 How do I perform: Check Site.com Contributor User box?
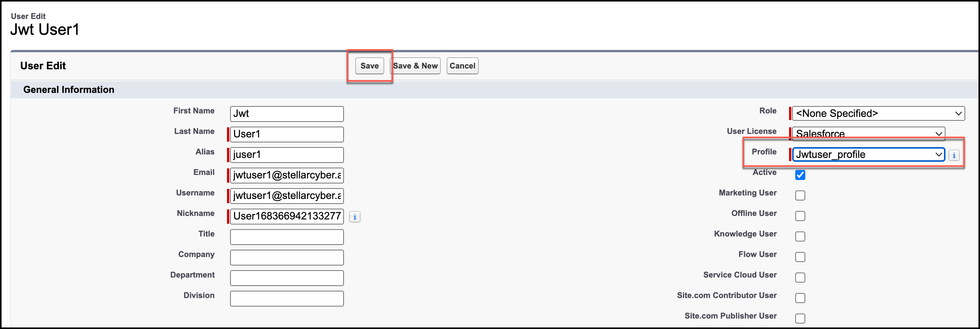coord(800,298)
